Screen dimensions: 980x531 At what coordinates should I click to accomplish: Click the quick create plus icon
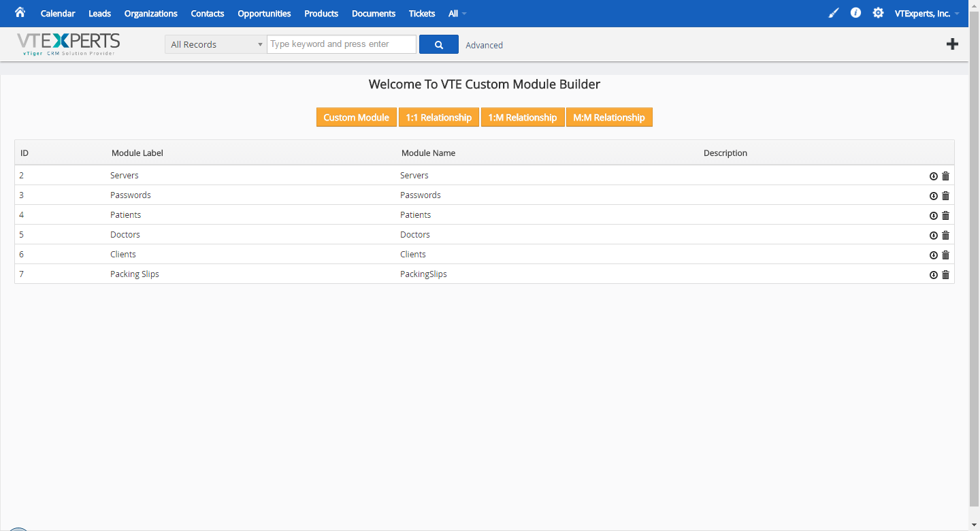(952, 44)
